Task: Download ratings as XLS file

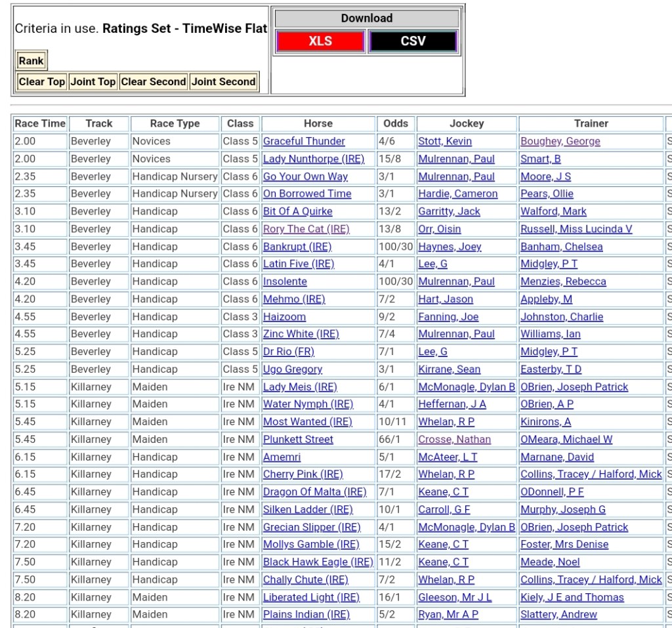Action: click(x=320, y=41)
